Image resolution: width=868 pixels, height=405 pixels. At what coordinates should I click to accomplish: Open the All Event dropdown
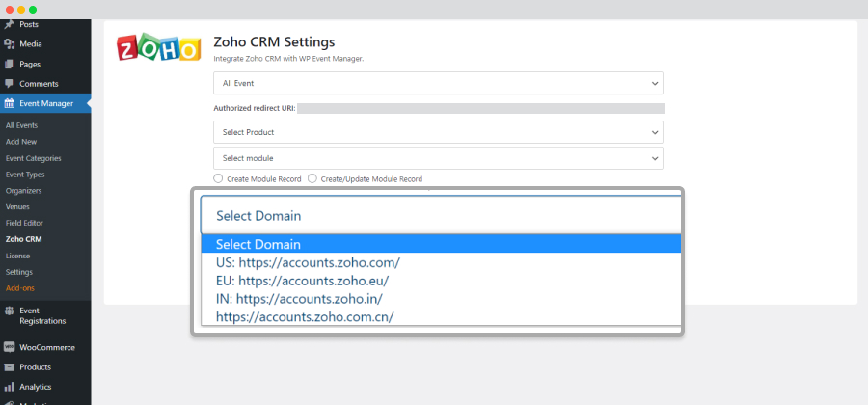(x=438, y=83)
